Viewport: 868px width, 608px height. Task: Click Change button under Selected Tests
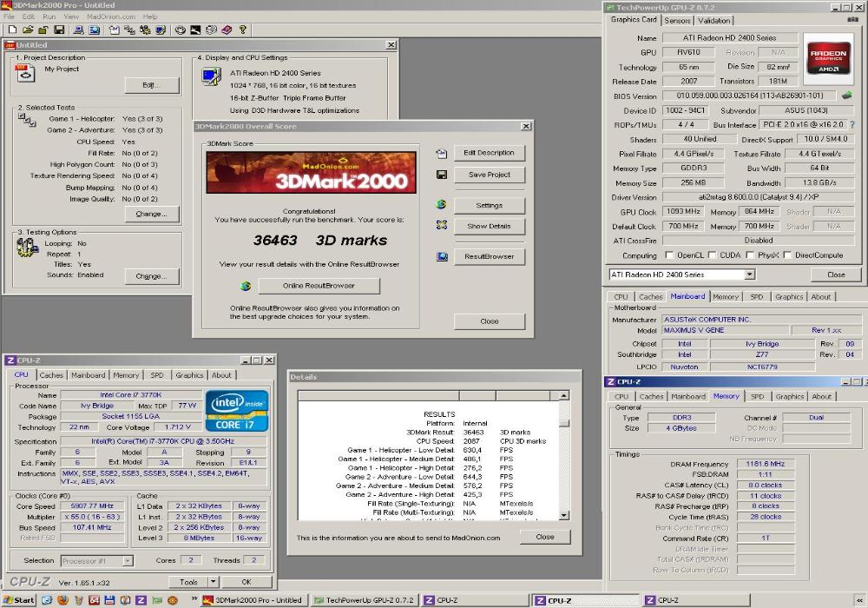click(151, 214)
